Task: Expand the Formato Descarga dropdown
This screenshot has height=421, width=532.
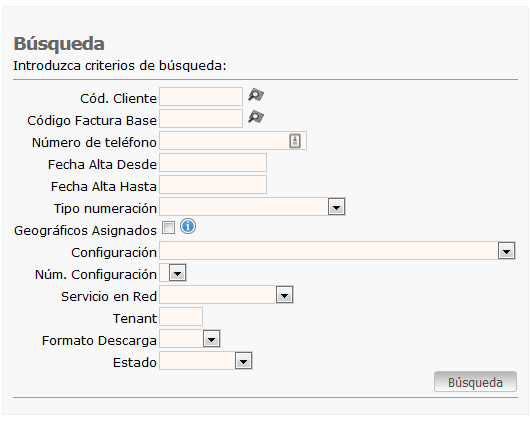Action: tap(211, 339)
